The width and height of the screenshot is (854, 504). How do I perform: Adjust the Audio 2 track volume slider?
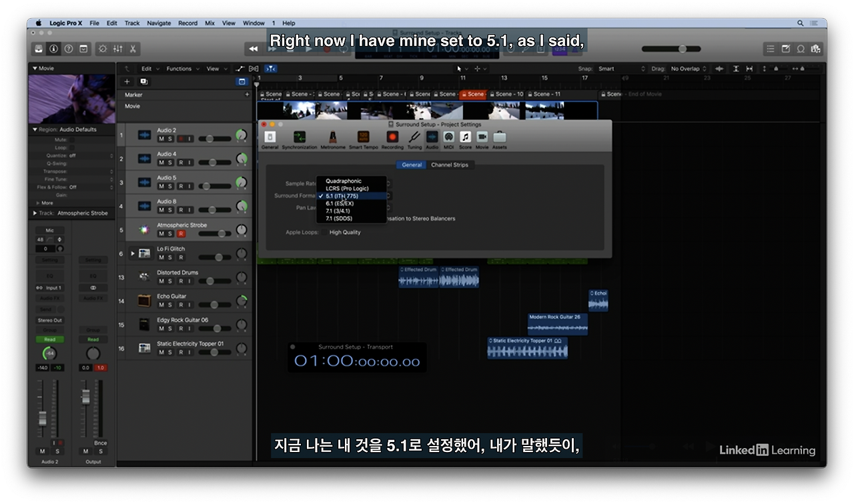point(215,139)
